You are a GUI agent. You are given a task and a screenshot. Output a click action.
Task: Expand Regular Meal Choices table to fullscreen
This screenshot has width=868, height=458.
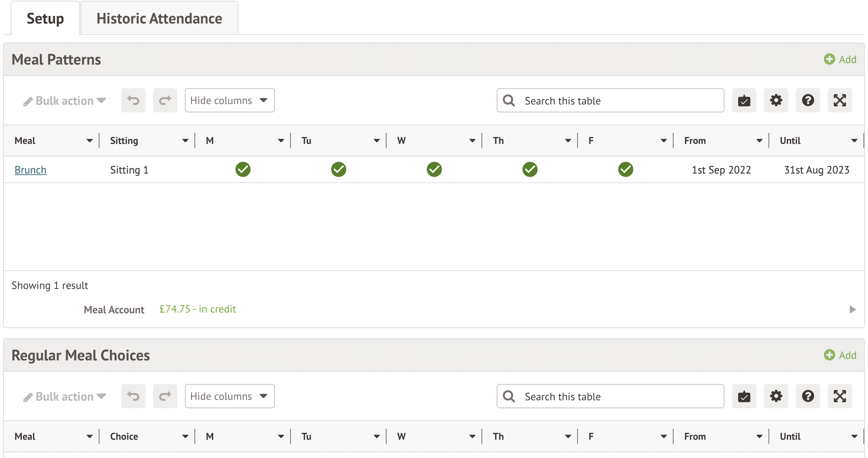coord(840,396)
